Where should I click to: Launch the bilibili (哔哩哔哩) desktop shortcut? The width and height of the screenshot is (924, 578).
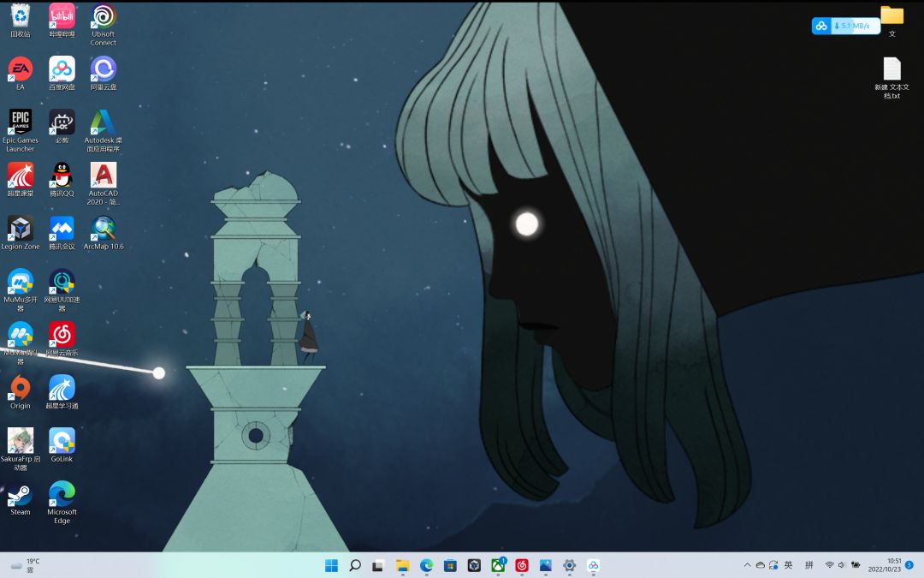tap(62, 21)
